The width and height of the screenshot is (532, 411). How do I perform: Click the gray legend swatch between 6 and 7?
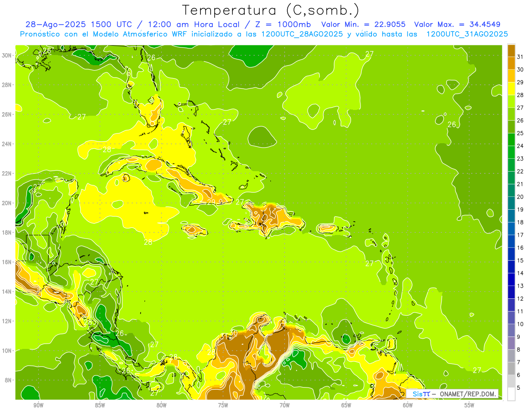coord(511,369)
